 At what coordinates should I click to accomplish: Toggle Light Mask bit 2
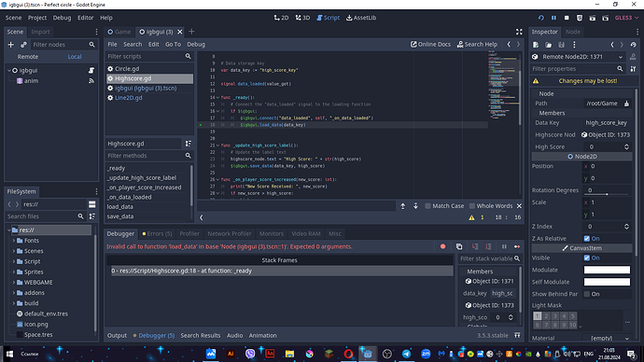point(546,316)
